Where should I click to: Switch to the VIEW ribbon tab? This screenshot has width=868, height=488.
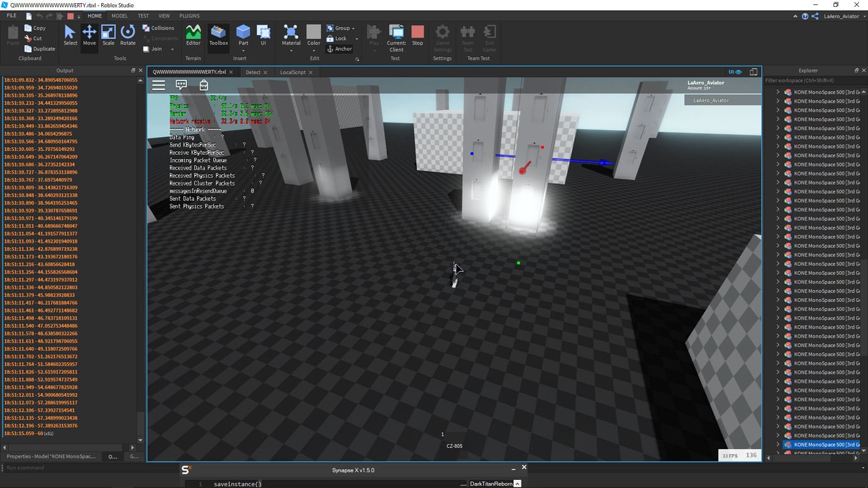164,16
